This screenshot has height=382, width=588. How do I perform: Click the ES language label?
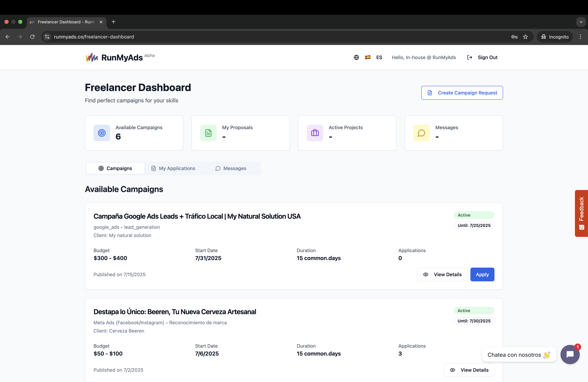coord(379,57)
